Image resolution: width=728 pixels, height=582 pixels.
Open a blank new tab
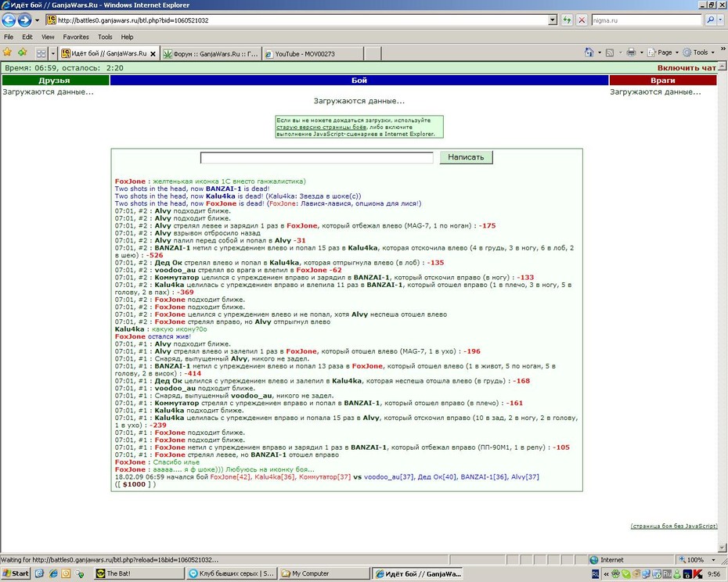coord(373,54)
